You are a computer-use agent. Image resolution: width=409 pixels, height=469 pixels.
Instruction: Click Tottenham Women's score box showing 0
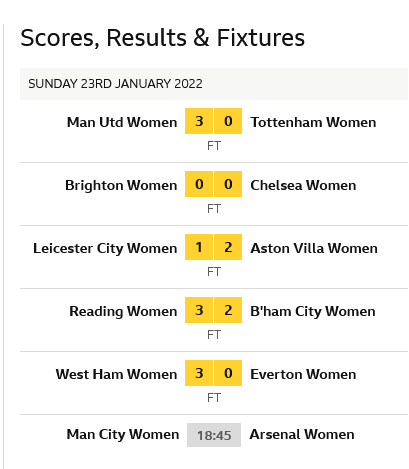228,121
